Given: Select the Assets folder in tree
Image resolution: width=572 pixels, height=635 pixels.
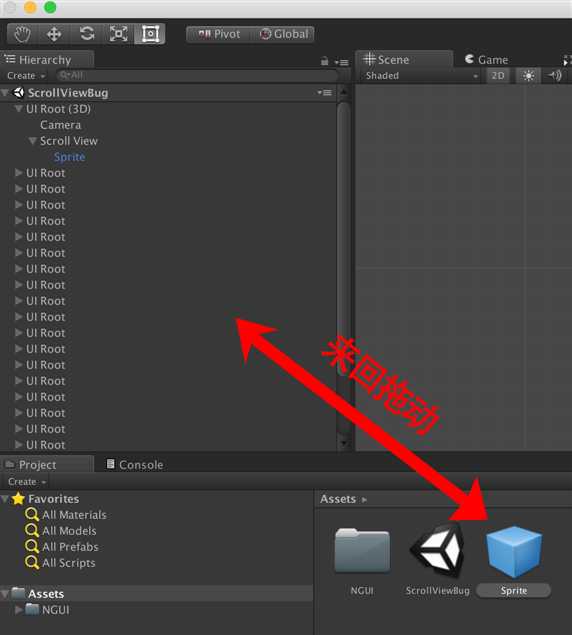Looking at the screenshot, I should pyautogui.click(x=156, y=594).
